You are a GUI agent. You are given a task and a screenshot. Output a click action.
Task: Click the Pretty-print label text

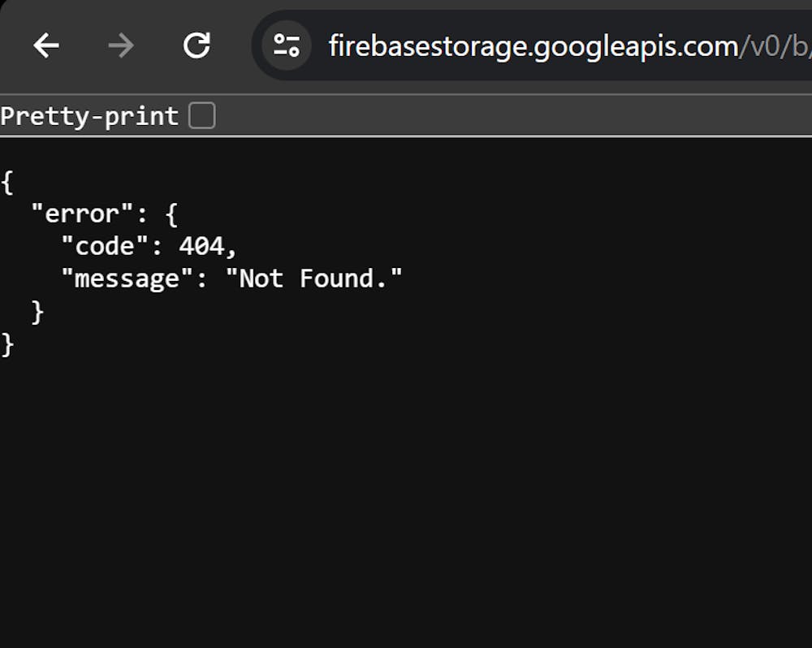coord(89,116)
